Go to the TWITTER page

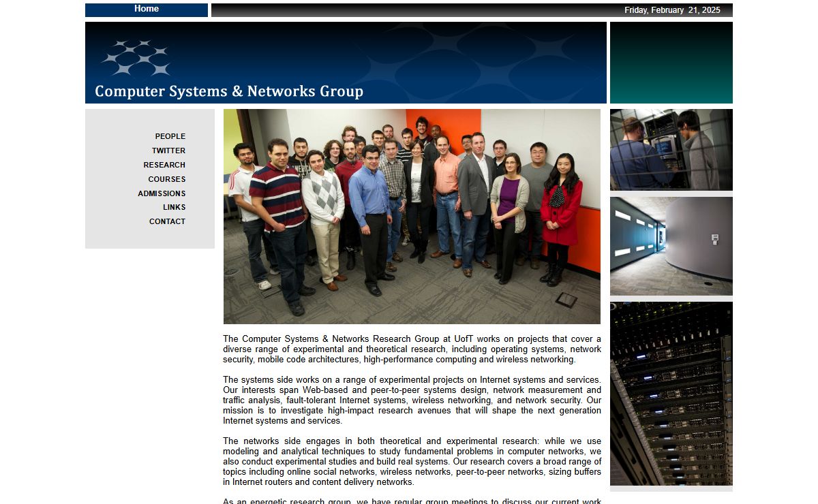(x=168, y=151)
